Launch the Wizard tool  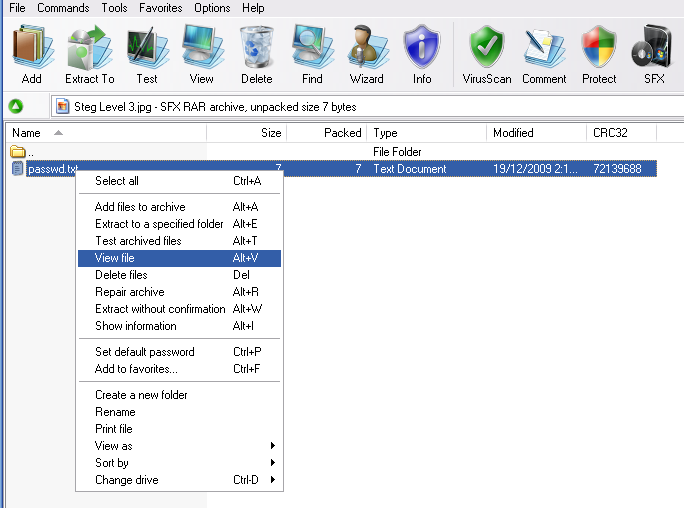367,54
